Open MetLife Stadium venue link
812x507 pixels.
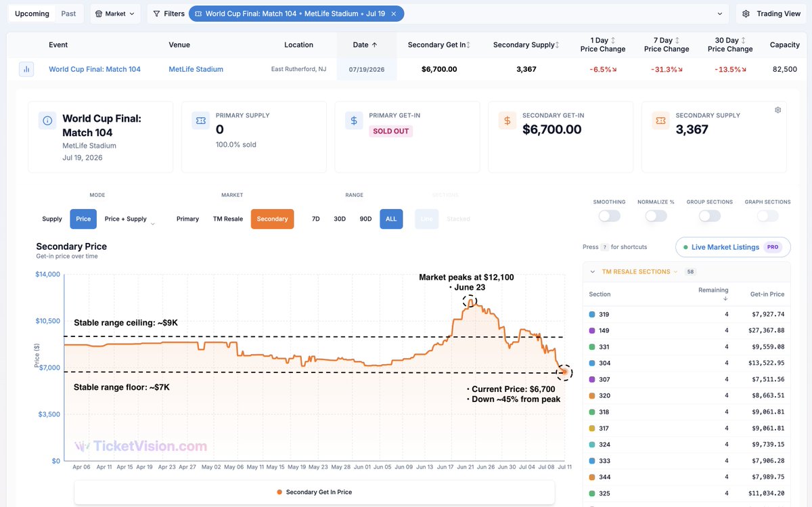click(x=196, y=69)
